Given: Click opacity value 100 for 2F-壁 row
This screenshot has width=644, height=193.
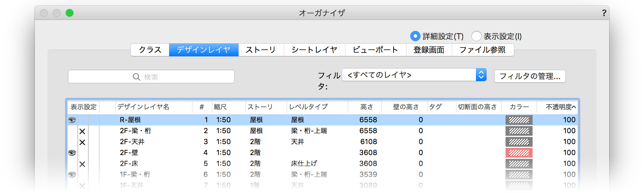Looking at the screenshot, I should pos(569,153).
